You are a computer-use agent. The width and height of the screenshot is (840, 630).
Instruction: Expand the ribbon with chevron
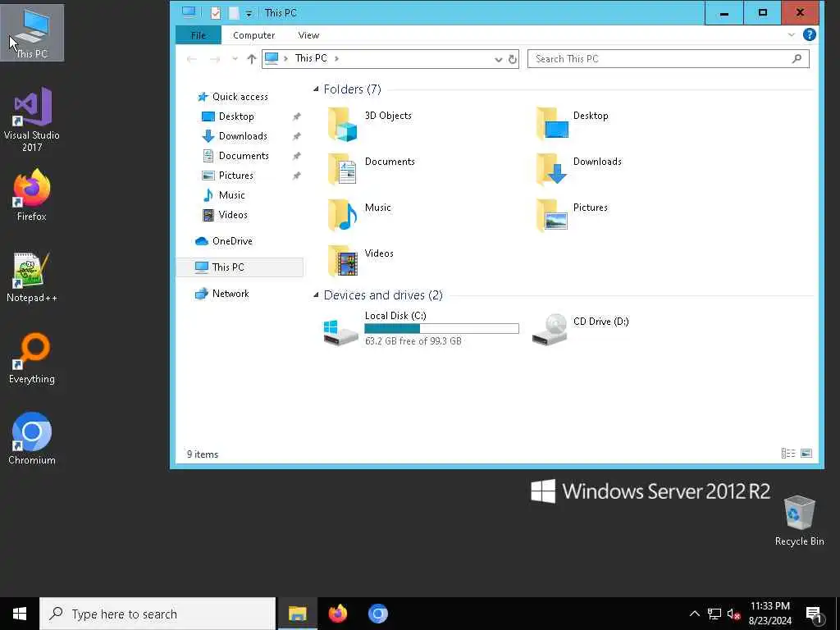(792, 34)
